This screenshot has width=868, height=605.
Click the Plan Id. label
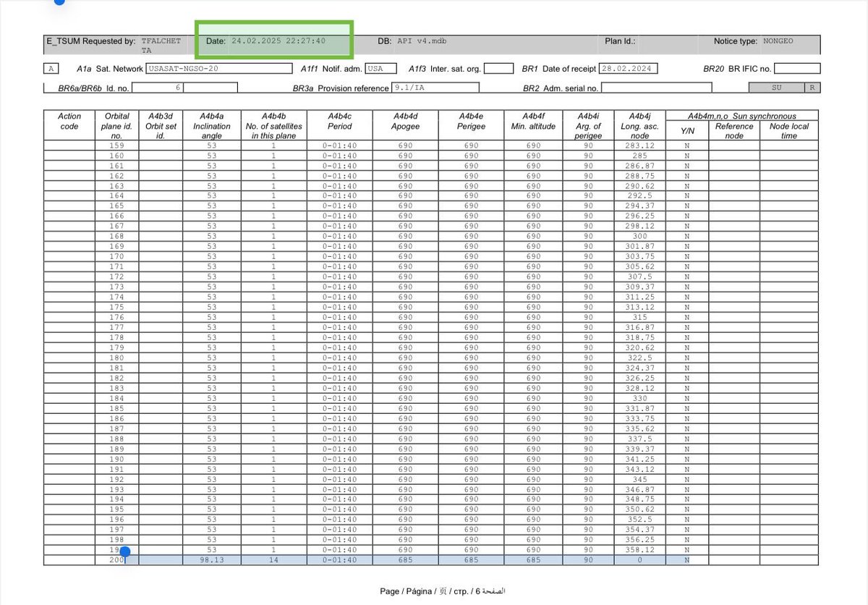tap(621, 41)
